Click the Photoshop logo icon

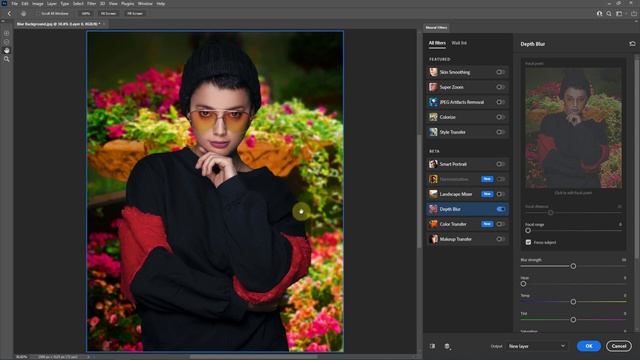pyautogui.click(x=4, y=3)
